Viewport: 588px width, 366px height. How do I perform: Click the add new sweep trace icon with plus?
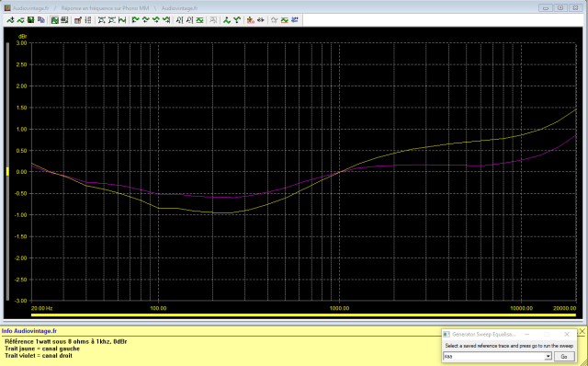coord(10,20)
